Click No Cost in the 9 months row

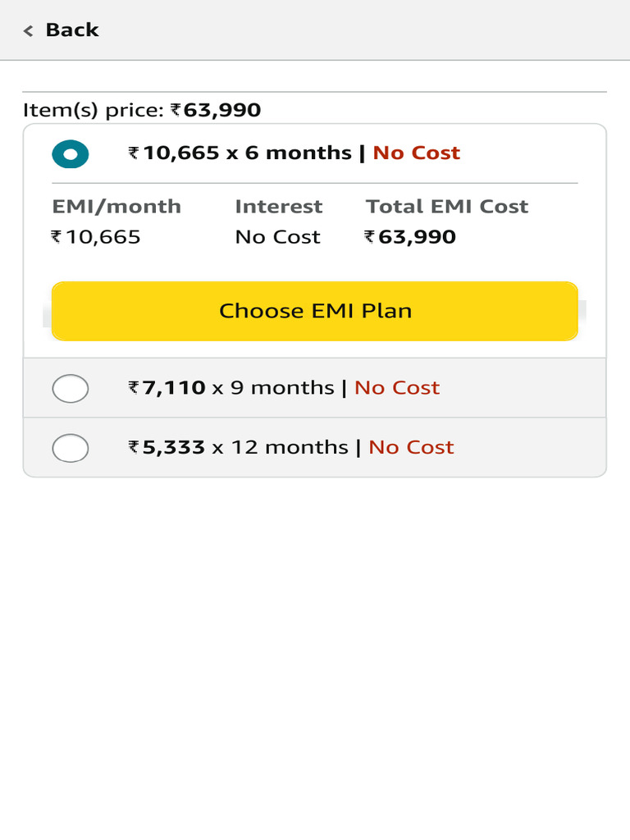(x=397, y=388)
